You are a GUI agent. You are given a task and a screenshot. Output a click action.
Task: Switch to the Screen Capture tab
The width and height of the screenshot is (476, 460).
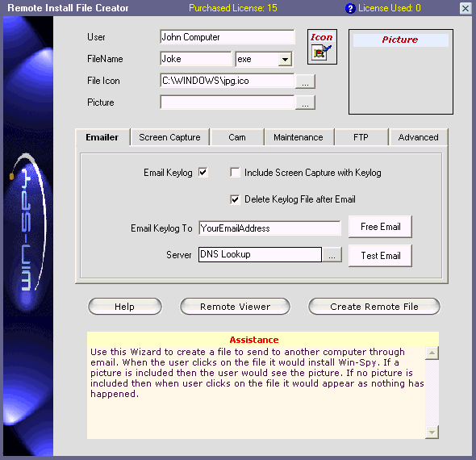tap(169, 137)
